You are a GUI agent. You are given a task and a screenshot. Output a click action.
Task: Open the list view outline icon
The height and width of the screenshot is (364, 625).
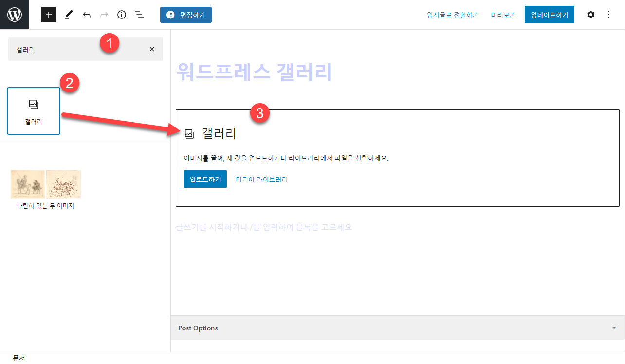tap(139, 15)
